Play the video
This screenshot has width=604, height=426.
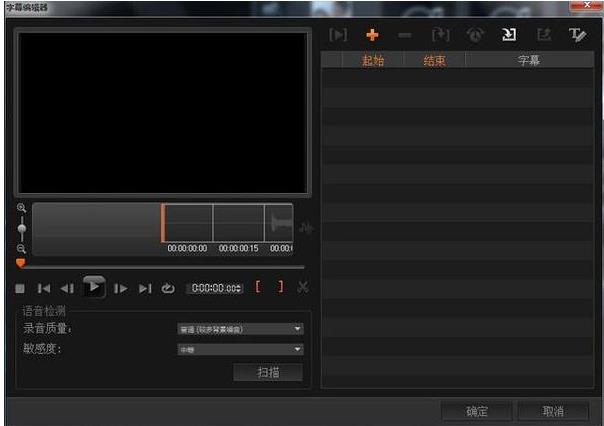click(x=94, y=287)
